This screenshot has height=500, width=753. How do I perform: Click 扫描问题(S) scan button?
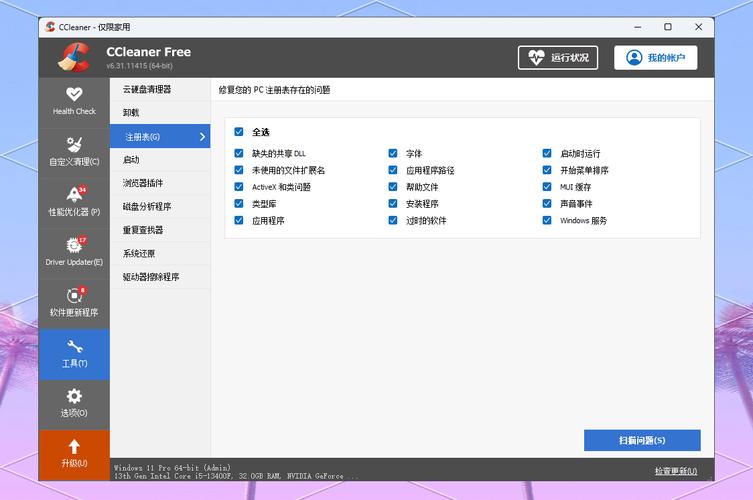(642, 440)
